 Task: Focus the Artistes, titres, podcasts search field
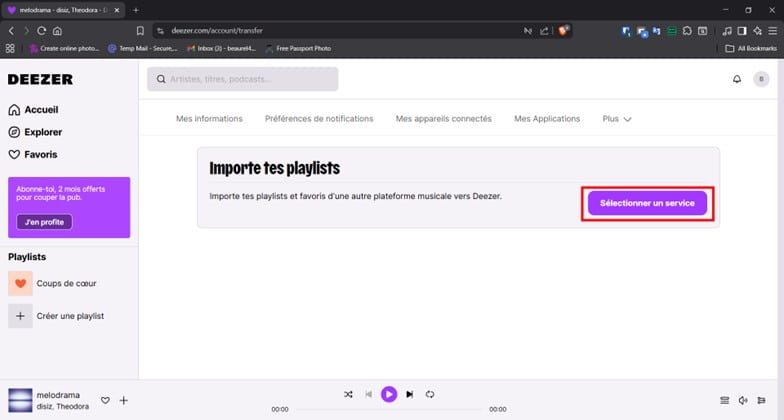[x=242, y=79]
